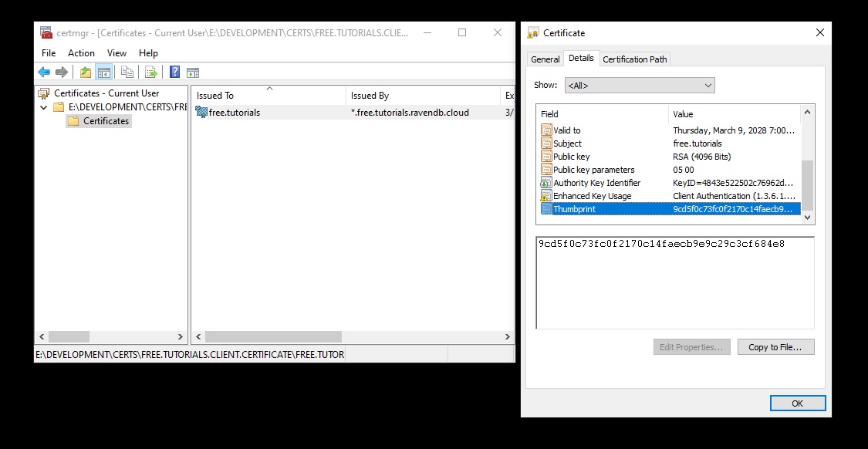Click tree pane horizontal scrollbar thumb
The height and width of the screenshot is (449, 868).
(69, 336)
